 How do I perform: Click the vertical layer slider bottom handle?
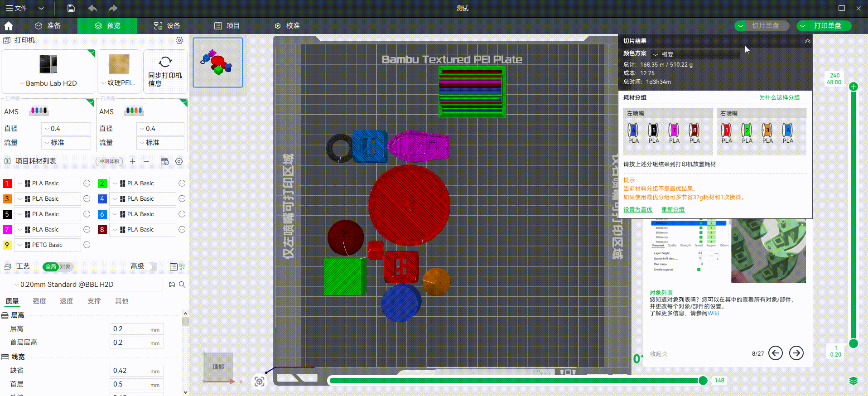[x=854, y=343]
